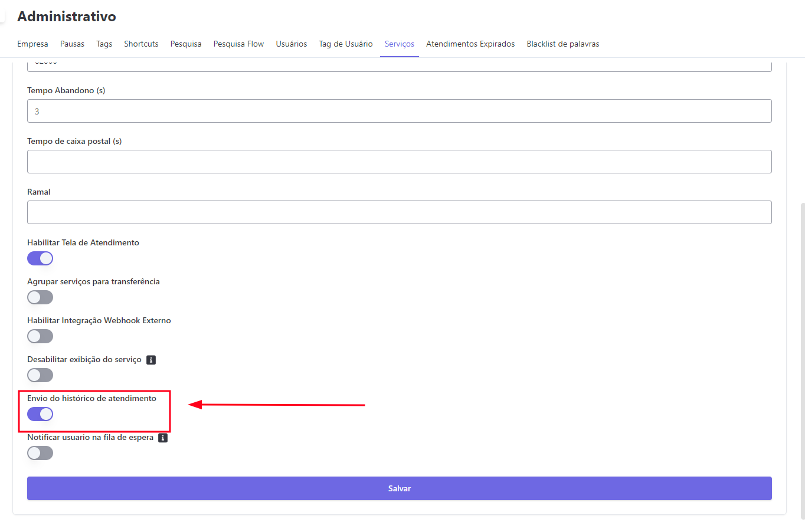The image size is (805, 532).
Task: Enable Notificar usuario na fila de espera
Action: (x=40, y=453)
